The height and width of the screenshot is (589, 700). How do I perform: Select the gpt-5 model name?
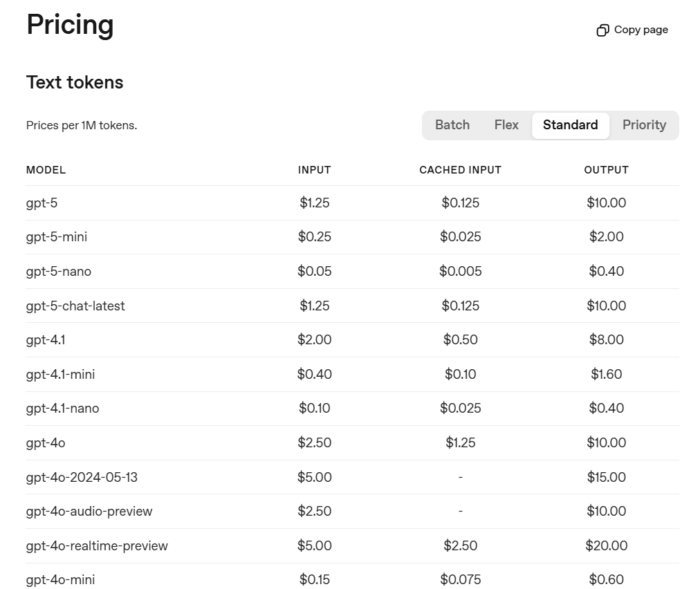(x=42, y=203)
